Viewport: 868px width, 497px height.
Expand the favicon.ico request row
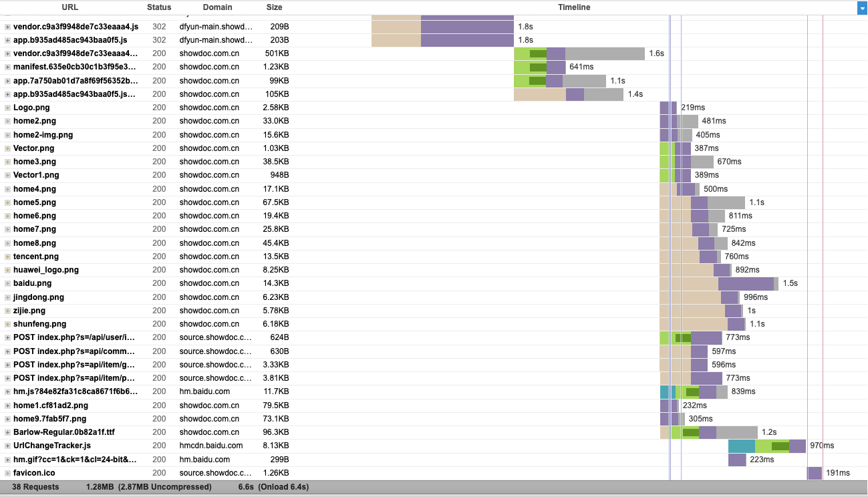pyautogui.click(x=6, y=473)
